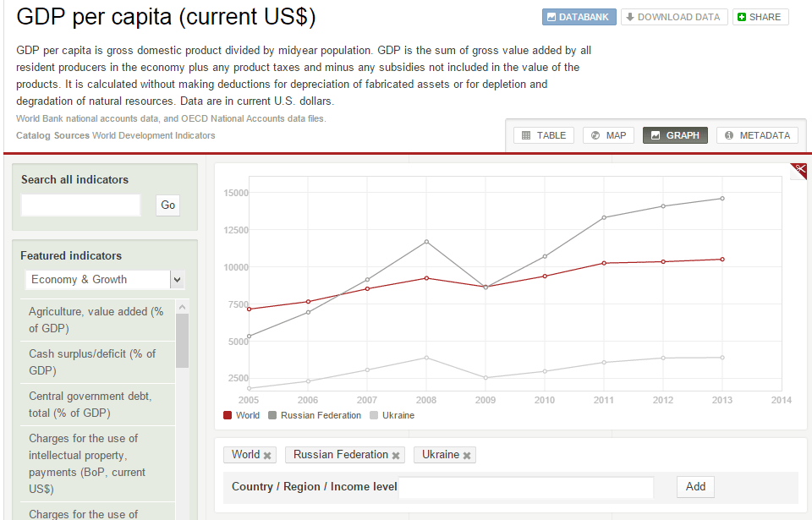The width and height of the screenshot is (812, 520).
Task: Switch to the MAP tab
Action: pos(608,135)
